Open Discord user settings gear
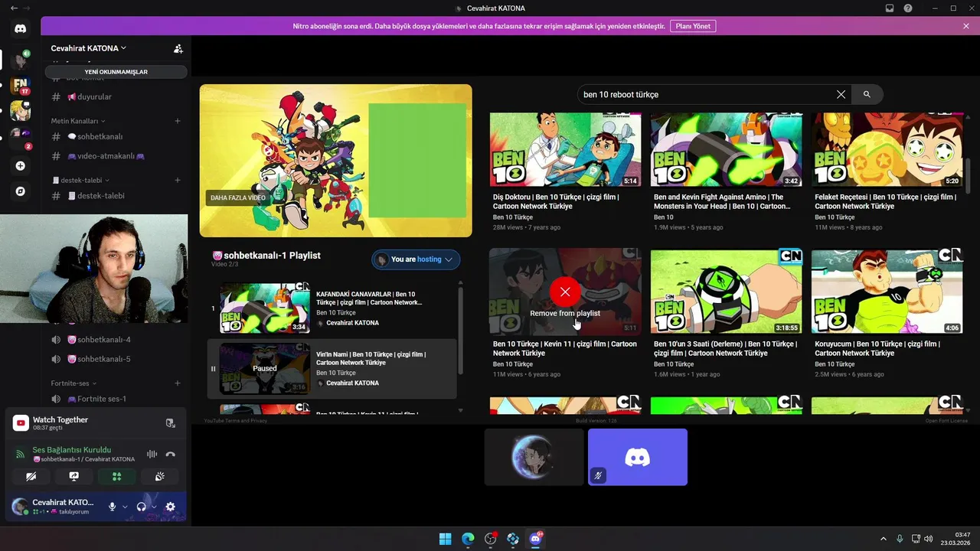 tap(171, 507)
